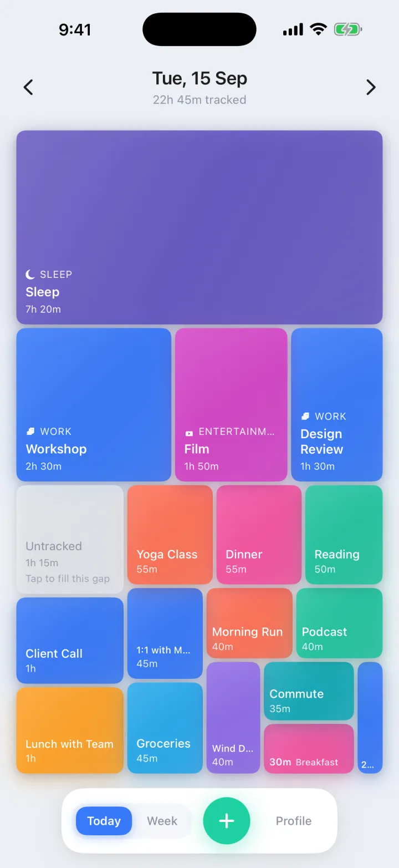
Task: Click the entertainment icon on Film tile
Action: (189, 433)
